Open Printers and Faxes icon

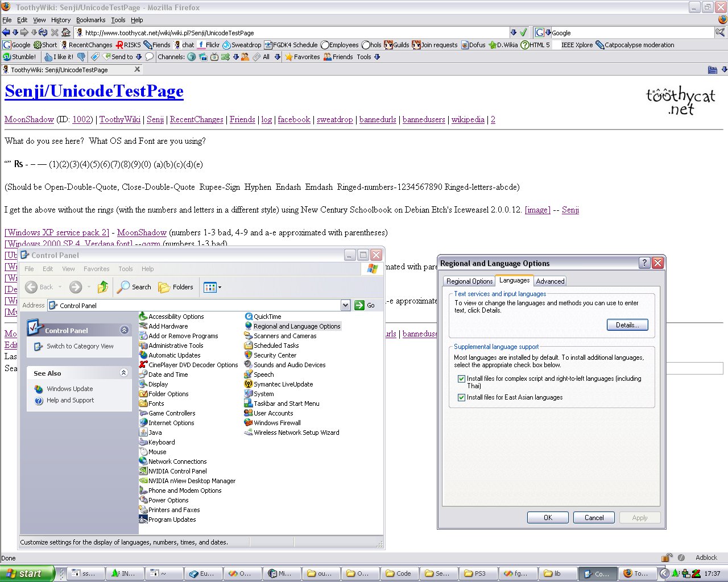click(143, 510)
